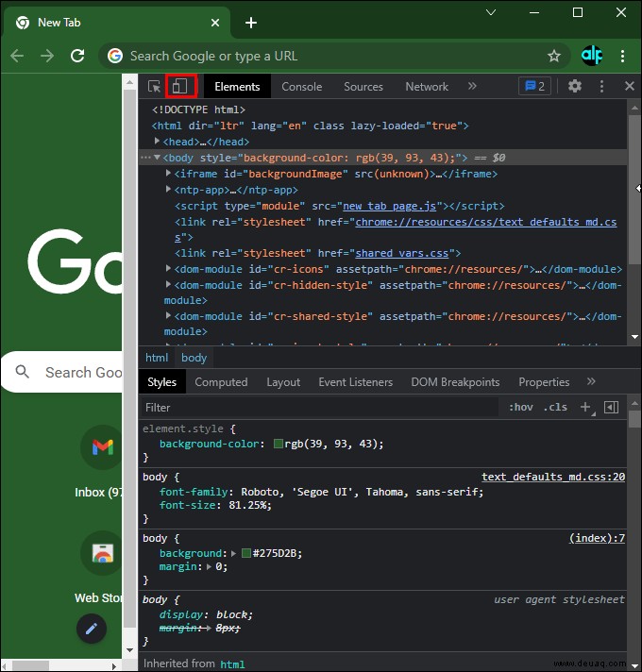Expand the ntp-app element node
This screenshot has height=672, width=642.
tap(168, 189)
